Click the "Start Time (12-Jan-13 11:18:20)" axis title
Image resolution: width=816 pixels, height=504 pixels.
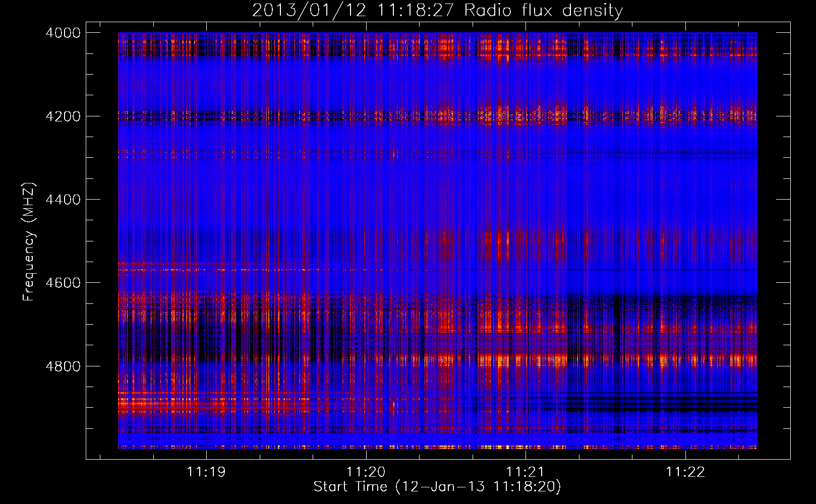437,487
